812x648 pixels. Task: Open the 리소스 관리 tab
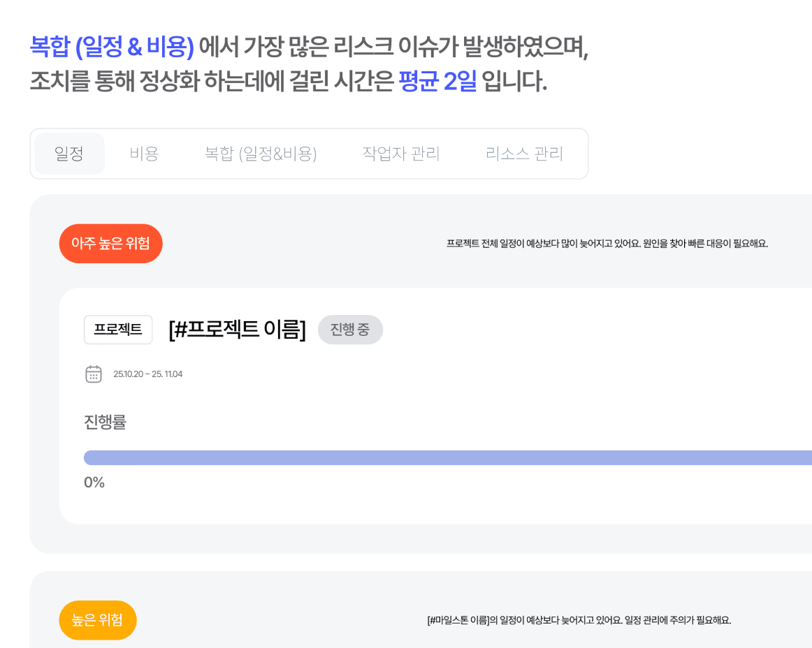pos(524,154)
